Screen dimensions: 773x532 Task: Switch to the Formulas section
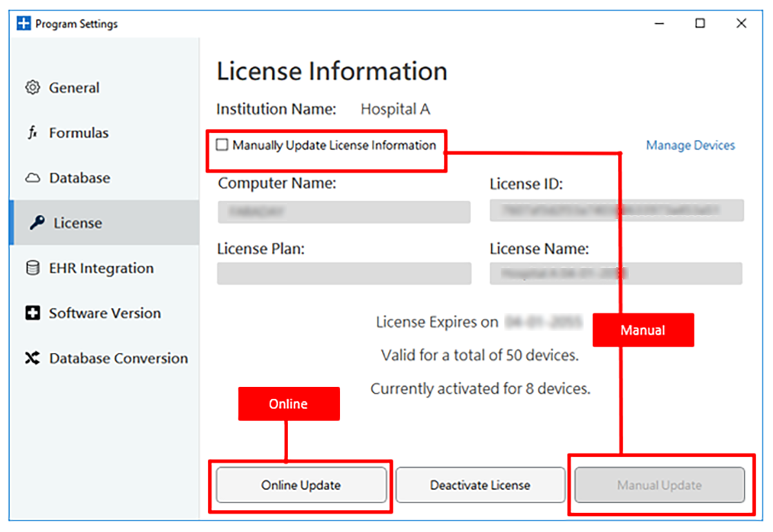click(x=104, y=133)
